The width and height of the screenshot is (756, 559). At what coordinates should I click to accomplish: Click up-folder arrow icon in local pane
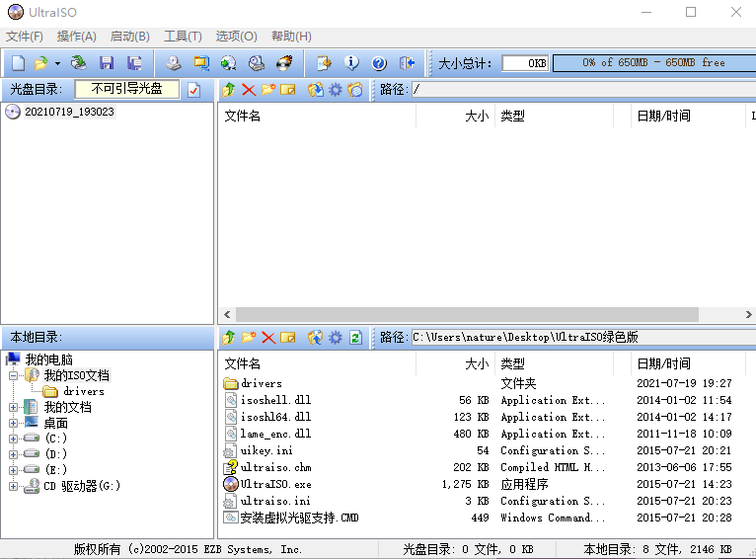[x=229, y=338]
